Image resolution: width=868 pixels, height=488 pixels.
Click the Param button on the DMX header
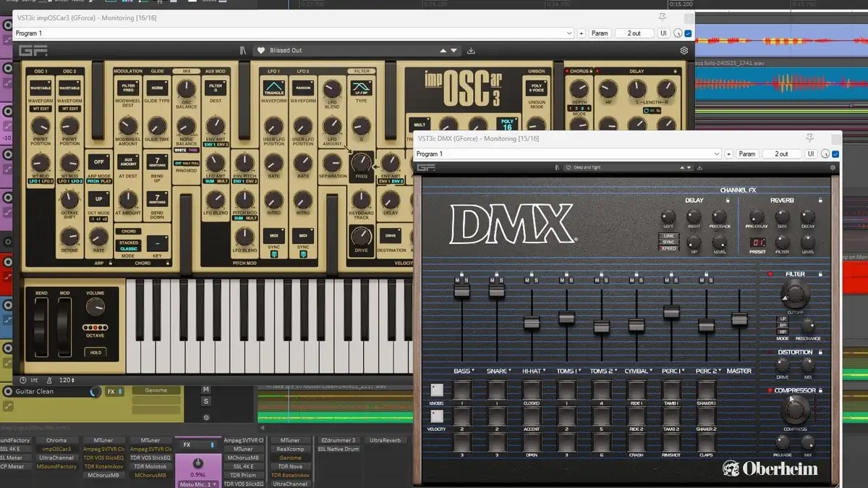747,153
